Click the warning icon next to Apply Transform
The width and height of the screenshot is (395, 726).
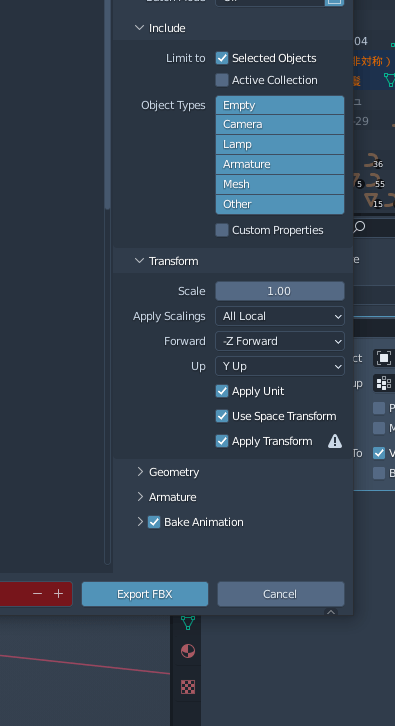335,441
